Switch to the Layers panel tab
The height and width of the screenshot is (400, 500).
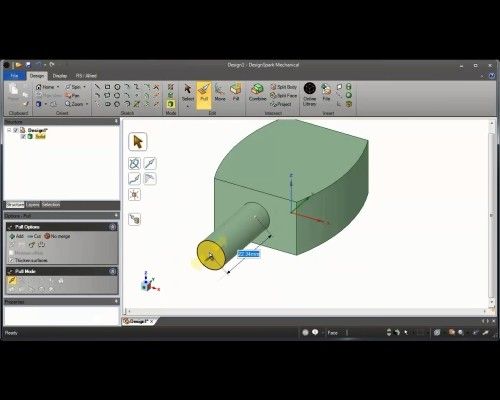[x=33, y=205]
